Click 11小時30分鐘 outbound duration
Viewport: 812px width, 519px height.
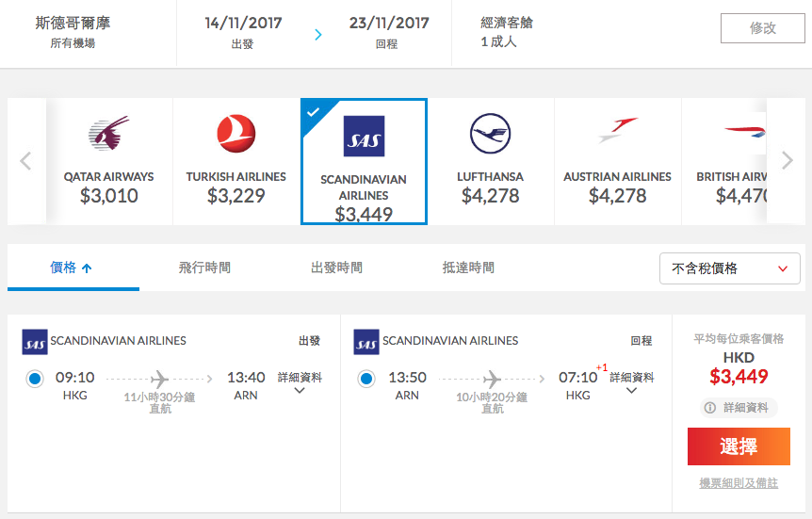tap(159, 397)
